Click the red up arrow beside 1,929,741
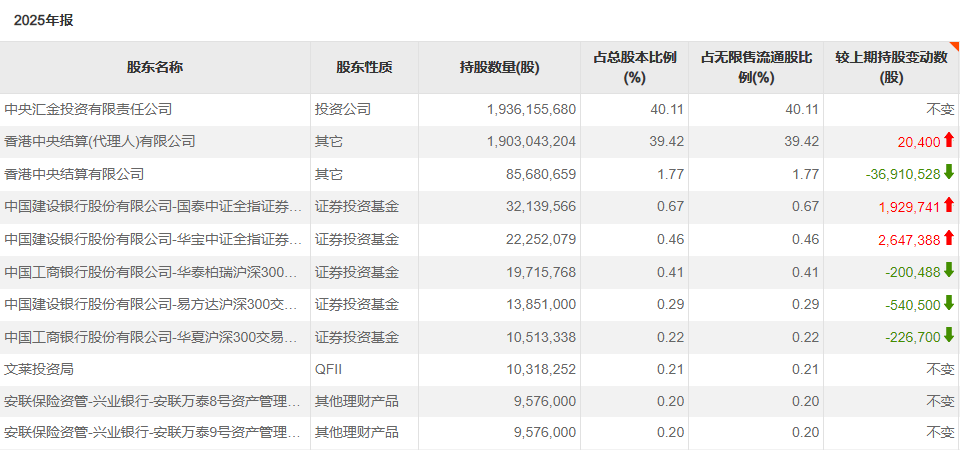Viewport: 960px width, 450px height. [x=949, y=205]
